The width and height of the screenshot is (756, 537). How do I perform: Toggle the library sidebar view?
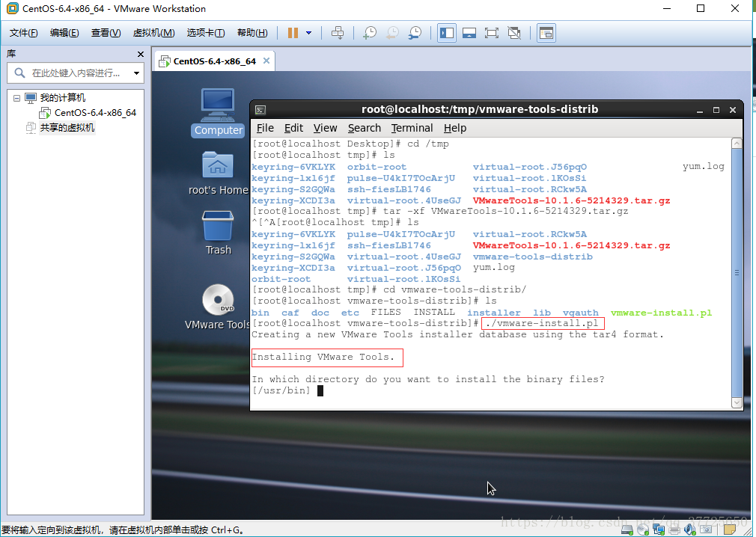click(x=447, y=33)
